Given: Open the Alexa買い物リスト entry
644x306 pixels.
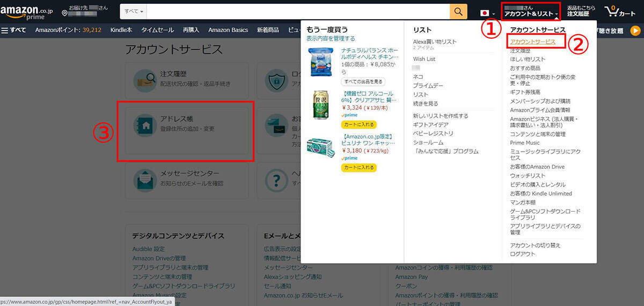Looking at the screenshot, I should 435,42.
